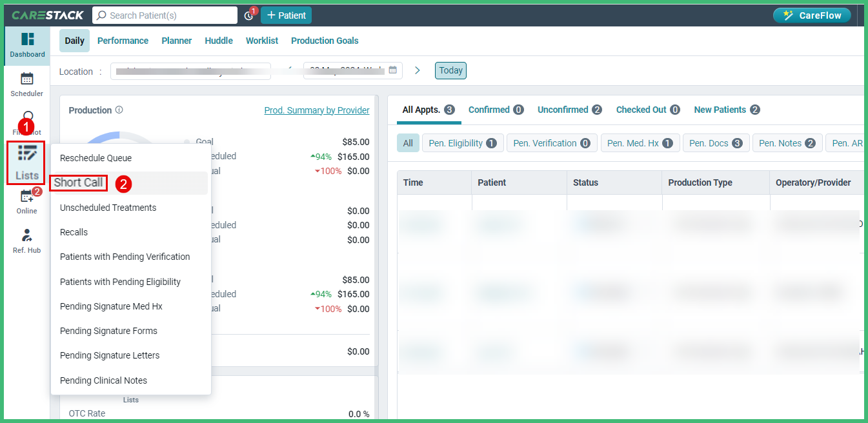Open the Ref. Hub sidebar icon

click(x=26, y=241)
